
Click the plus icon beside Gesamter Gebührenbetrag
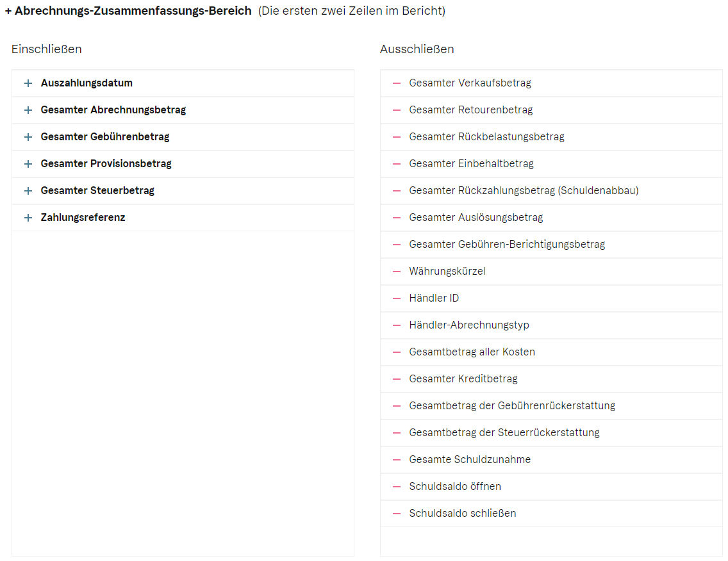click(28, 137)
